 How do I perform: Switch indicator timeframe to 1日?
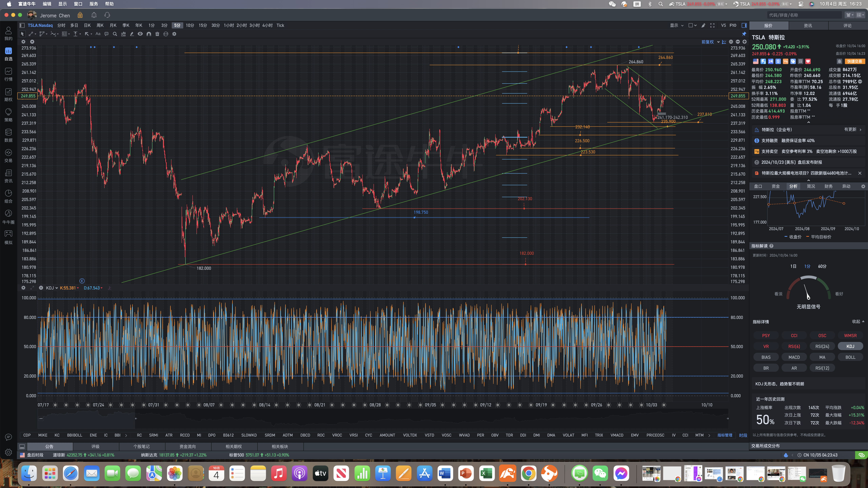(793, 266)
